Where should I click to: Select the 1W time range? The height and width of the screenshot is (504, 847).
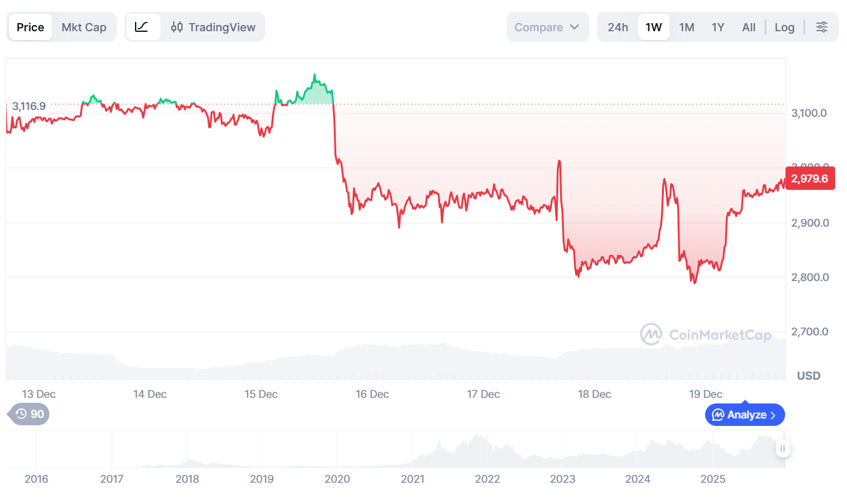[654, 27]
